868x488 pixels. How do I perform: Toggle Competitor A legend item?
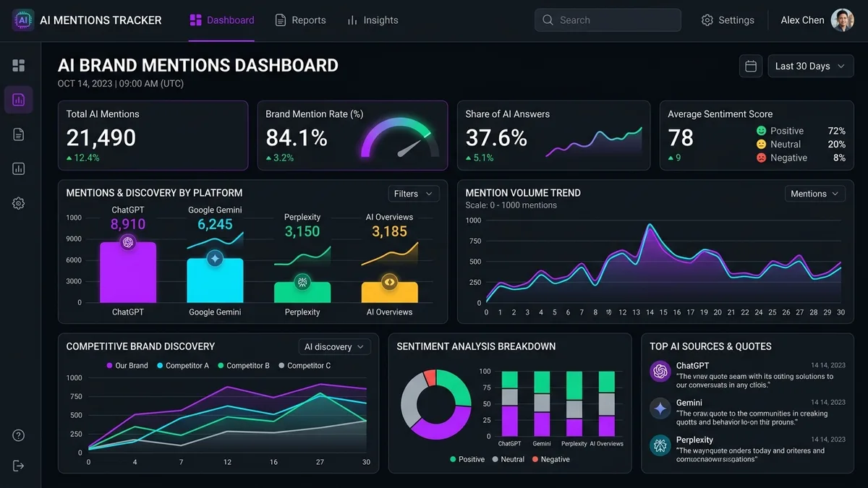coord(182,366)
